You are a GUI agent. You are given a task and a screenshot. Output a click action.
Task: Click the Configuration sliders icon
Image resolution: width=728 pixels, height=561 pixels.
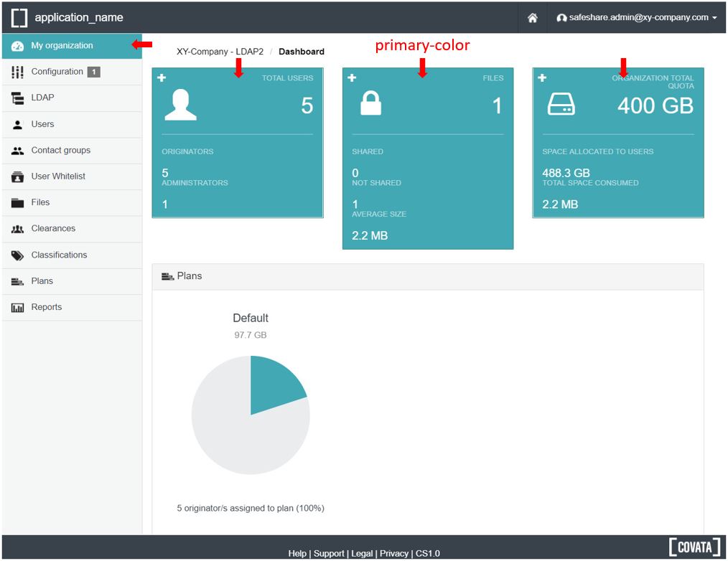[18, 72]
